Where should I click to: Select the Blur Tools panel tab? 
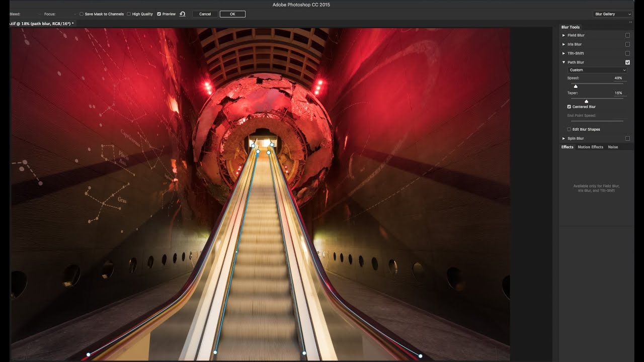(x=571, y=27)
